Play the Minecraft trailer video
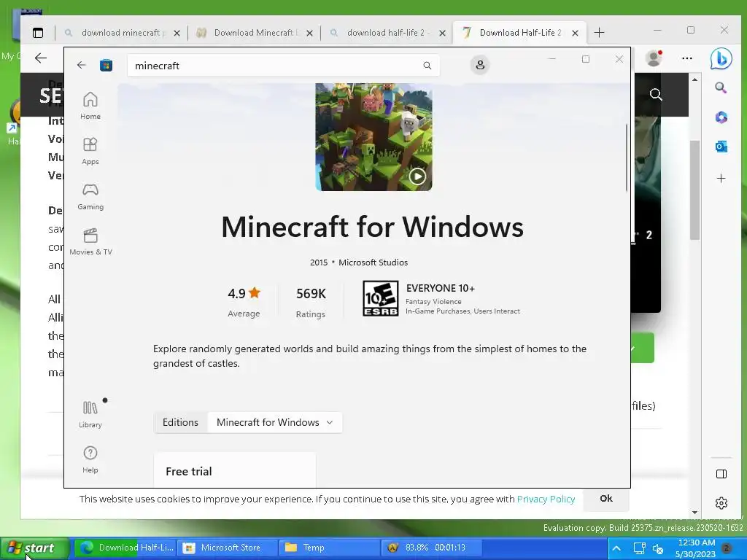 click(417, 176)
